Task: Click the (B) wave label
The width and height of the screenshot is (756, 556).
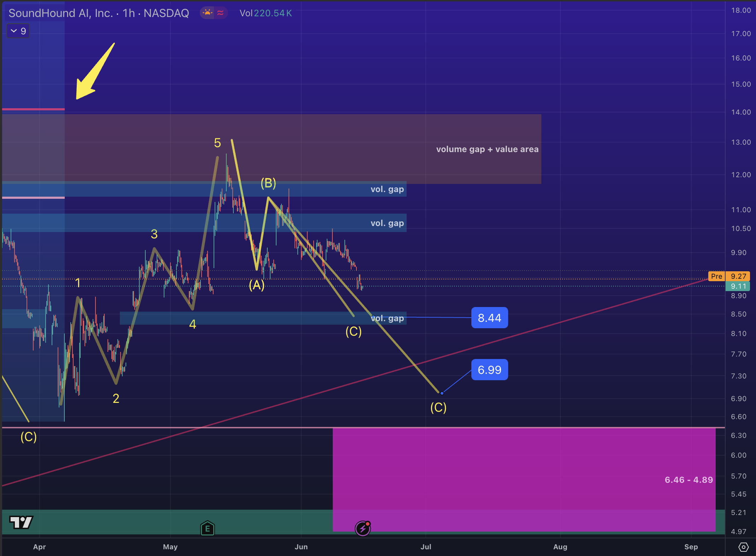Action: point(268,183)
